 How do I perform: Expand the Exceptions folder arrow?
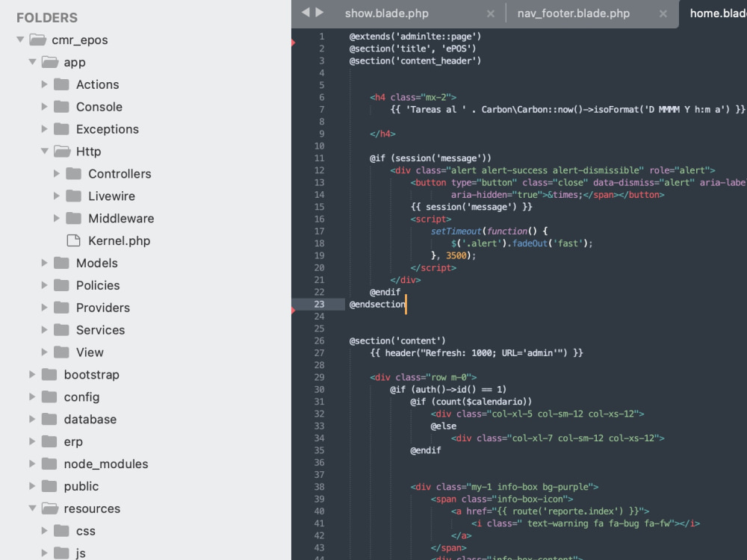tap(44, 129)
